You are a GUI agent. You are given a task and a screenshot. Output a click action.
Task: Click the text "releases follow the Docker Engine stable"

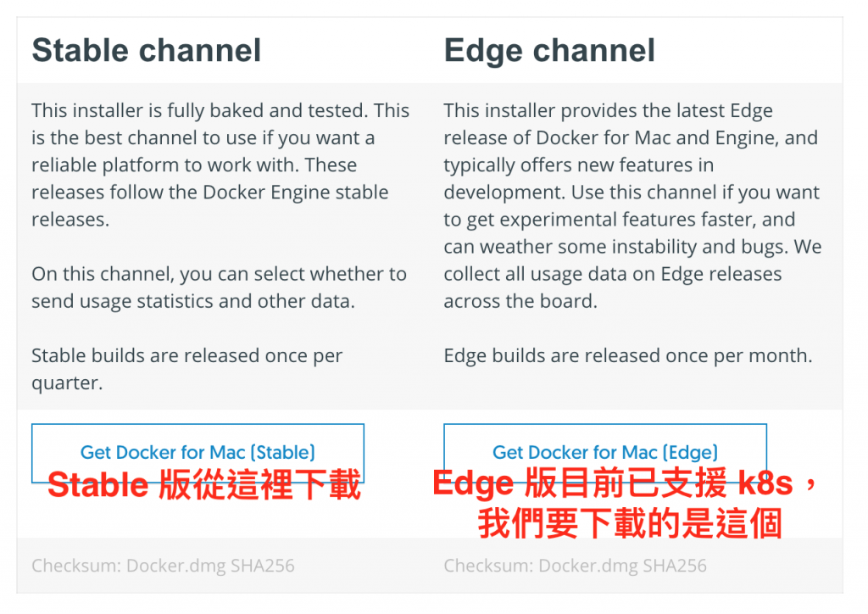click(210, 193)
